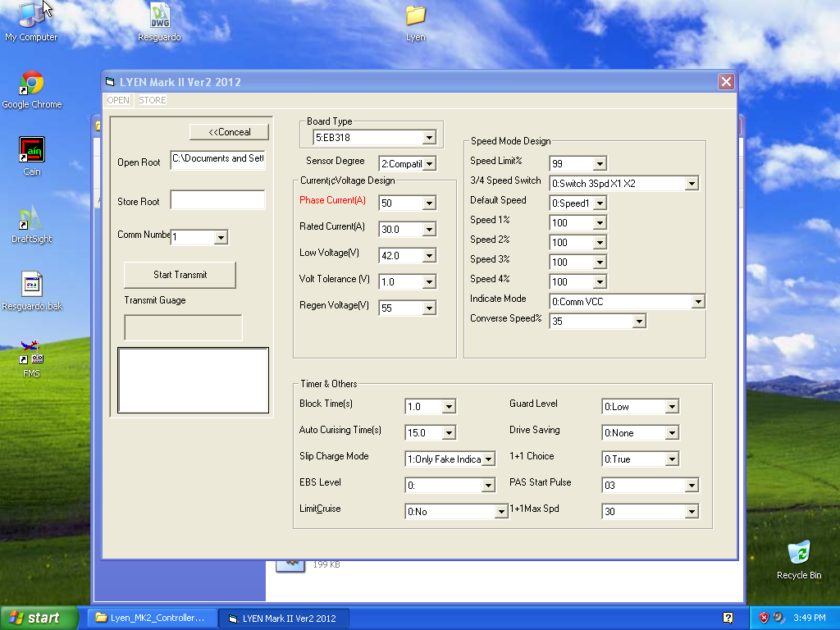
Task: Open the STORE menu
Action: [152, 100]
